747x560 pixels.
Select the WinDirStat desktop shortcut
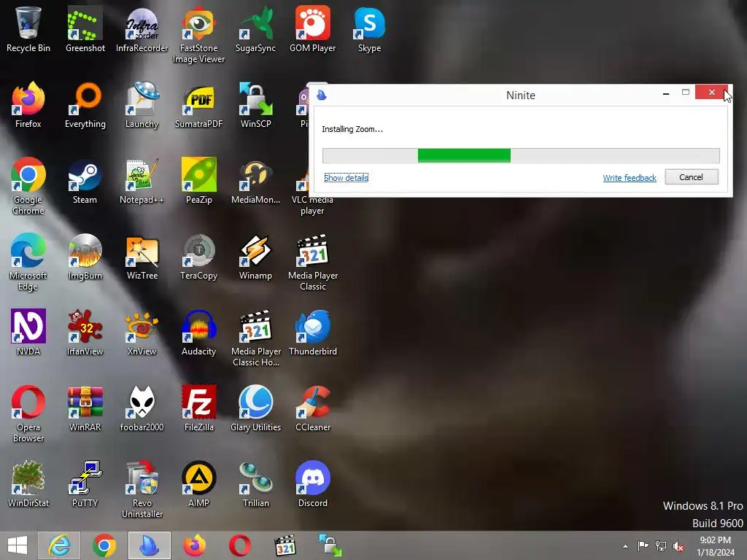pos(28,484)
